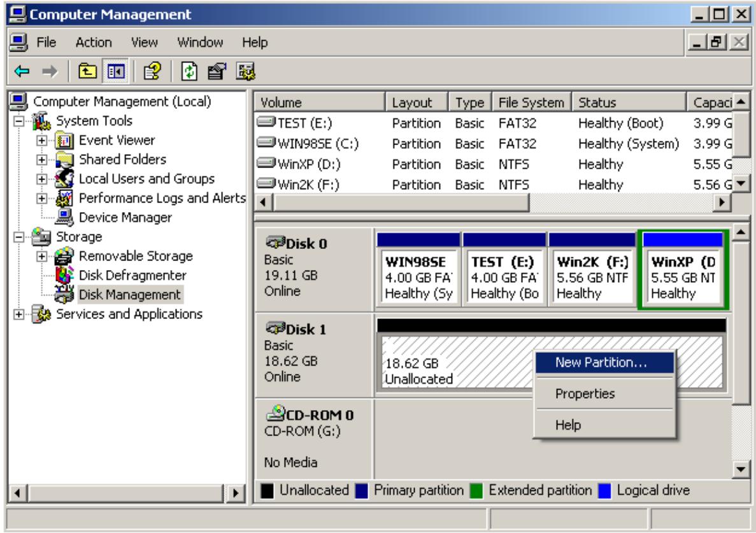Click the Win2K (F:) volume list row

(x=493, y=185)
